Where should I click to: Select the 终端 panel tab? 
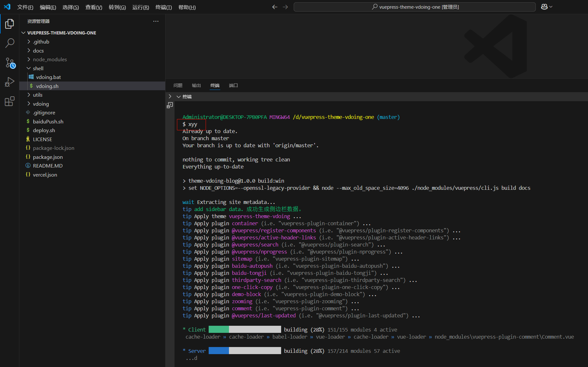pyautogui.click(x=215, y=85)
